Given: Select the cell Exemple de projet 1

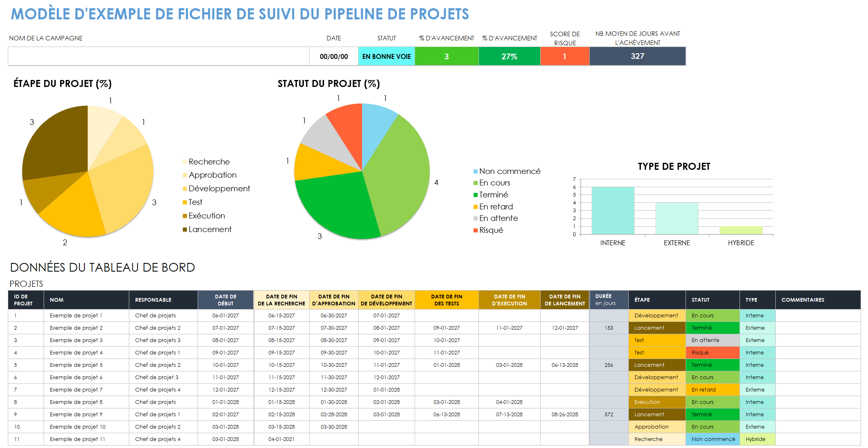Looking at the screenshot, I should [x=86, y=315].
